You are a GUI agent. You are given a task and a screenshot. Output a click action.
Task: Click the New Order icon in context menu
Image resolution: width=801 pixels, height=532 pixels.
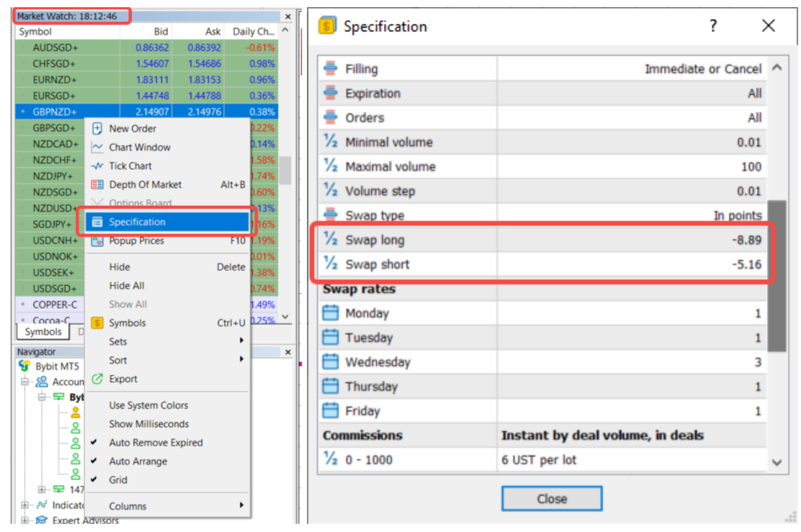point(97,129)
